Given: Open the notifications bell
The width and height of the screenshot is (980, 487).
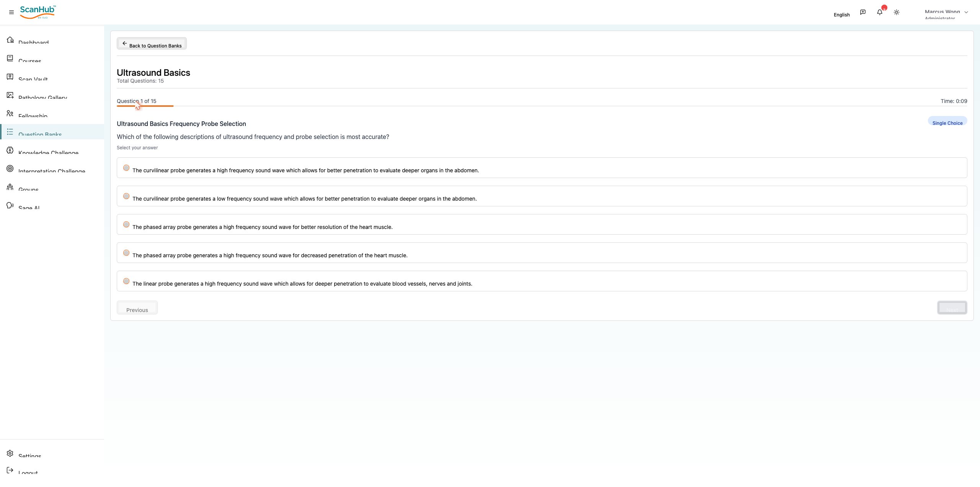Looking at the screenshot, I should pyautogui.click(x=880, y=12).
